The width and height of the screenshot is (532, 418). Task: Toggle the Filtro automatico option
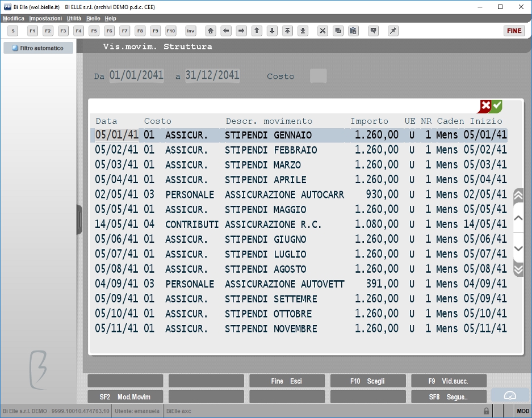coord(39,48)
